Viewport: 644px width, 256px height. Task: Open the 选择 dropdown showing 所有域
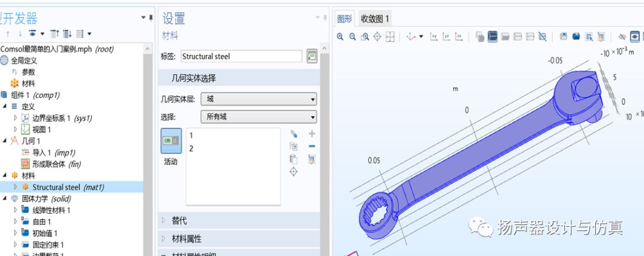tap(259, 117)
